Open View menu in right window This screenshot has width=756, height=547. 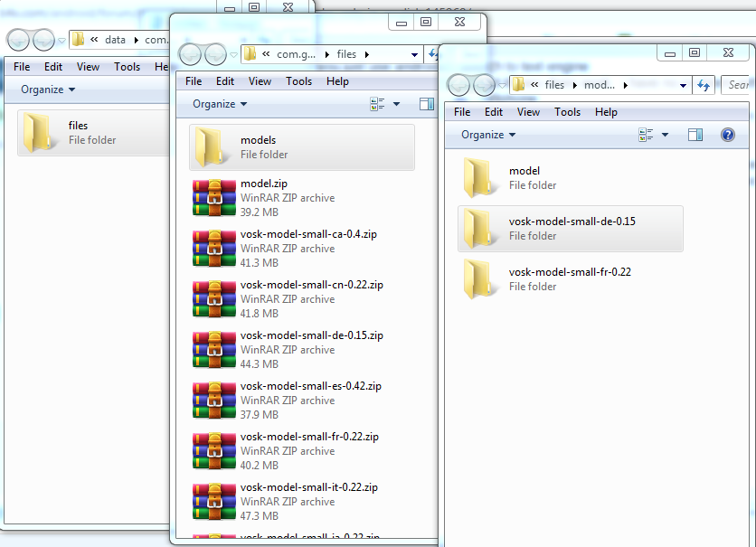tap(528, 112)
